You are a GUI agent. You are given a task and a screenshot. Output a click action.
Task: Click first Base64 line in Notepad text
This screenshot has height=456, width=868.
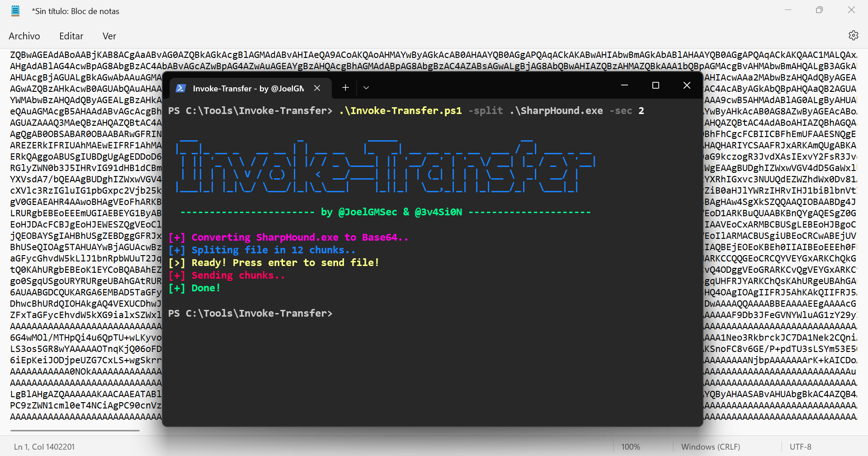click(434, 55)
